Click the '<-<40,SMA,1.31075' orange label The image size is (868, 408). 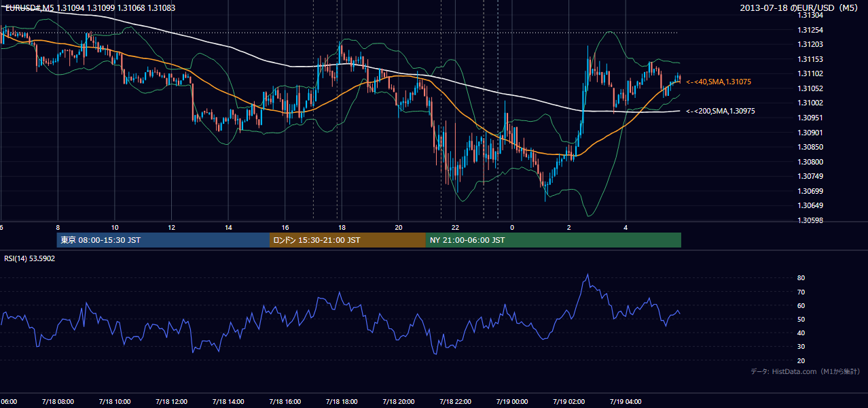pyautogui.click(x=718, y=82)
